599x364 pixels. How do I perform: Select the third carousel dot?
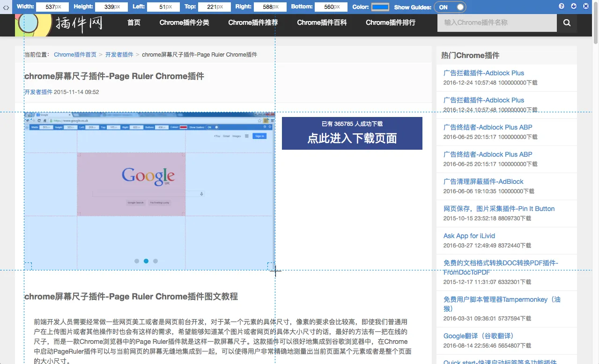click(x=155, y=261)
